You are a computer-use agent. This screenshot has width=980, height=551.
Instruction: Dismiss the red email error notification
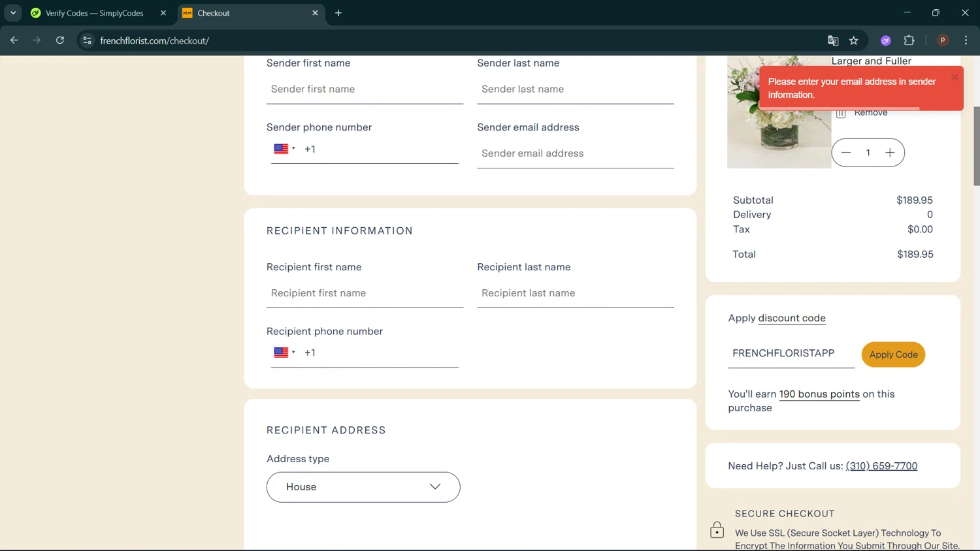click(955, 77)
